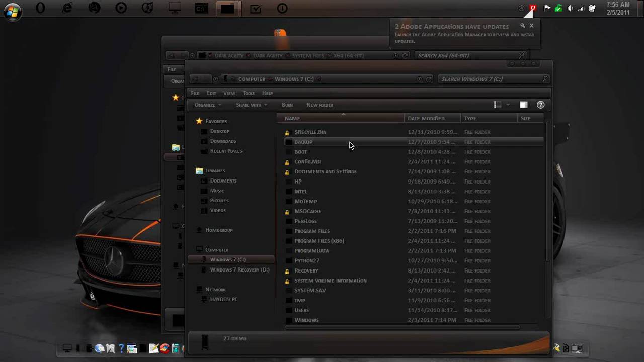Image resolution: width=644 pixels, height=362 pixels.
Task: Select Music library
Action: pos(217,191)
